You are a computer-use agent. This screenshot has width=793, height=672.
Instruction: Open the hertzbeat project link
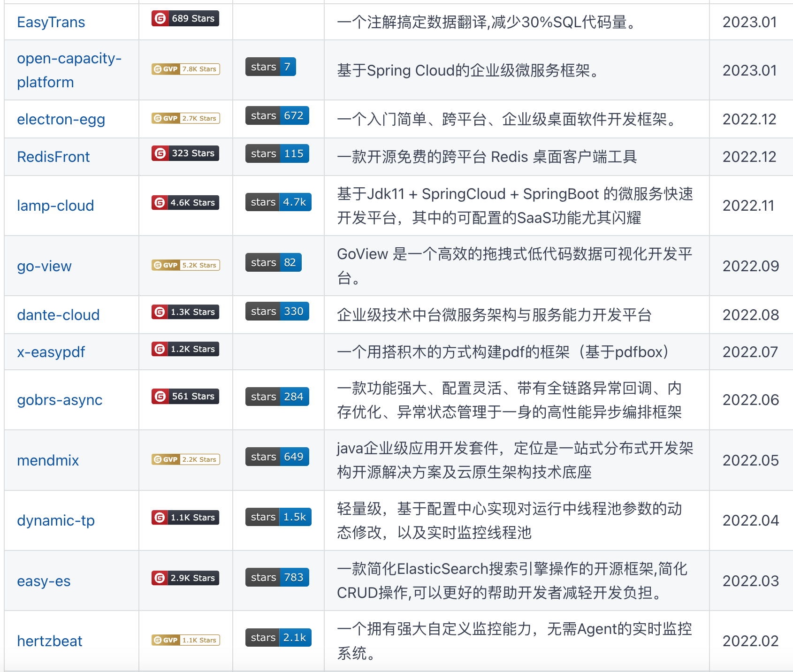(x=49, y=641)
